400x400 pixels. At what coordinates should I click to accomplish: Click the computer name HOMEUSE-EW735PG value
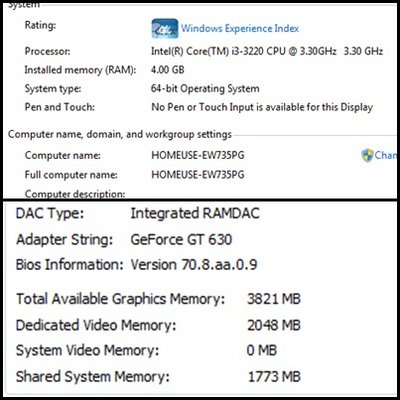pos(198,155)
